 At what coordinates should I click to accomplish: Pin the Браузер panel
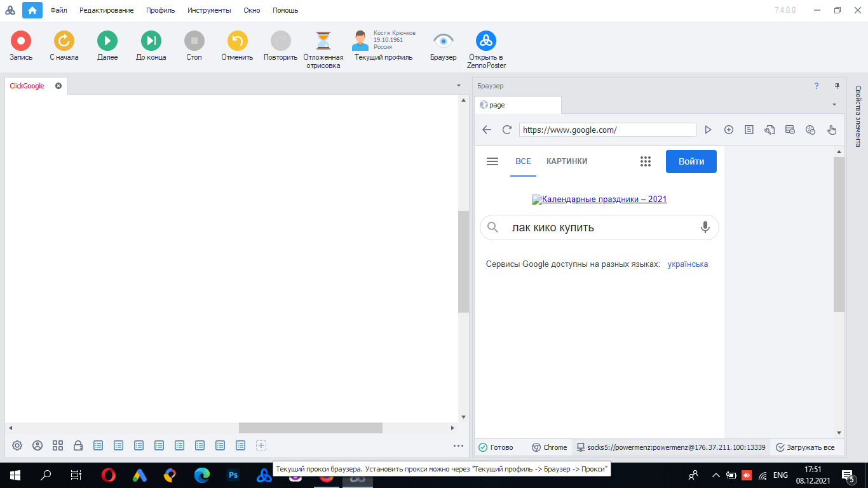tap(837, 86)
